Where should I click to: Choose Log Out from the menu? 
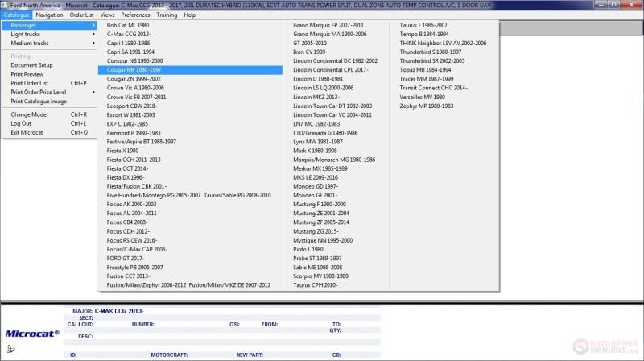click(49, 123)
